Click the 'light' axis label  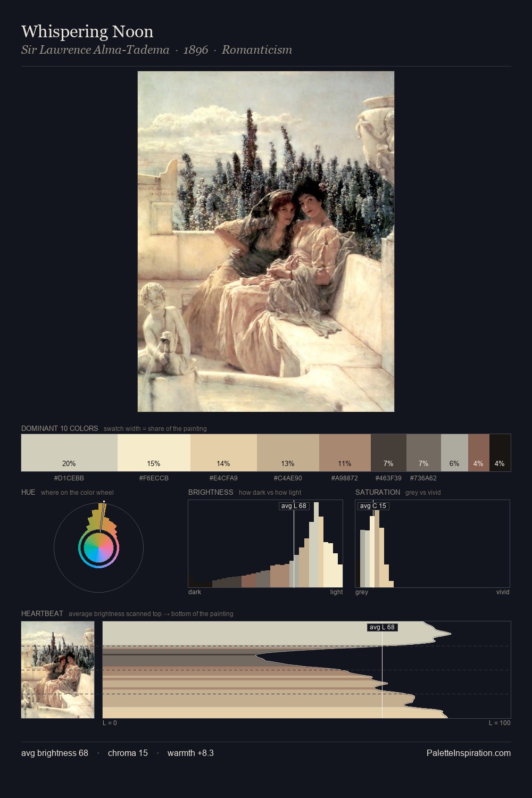337,592
